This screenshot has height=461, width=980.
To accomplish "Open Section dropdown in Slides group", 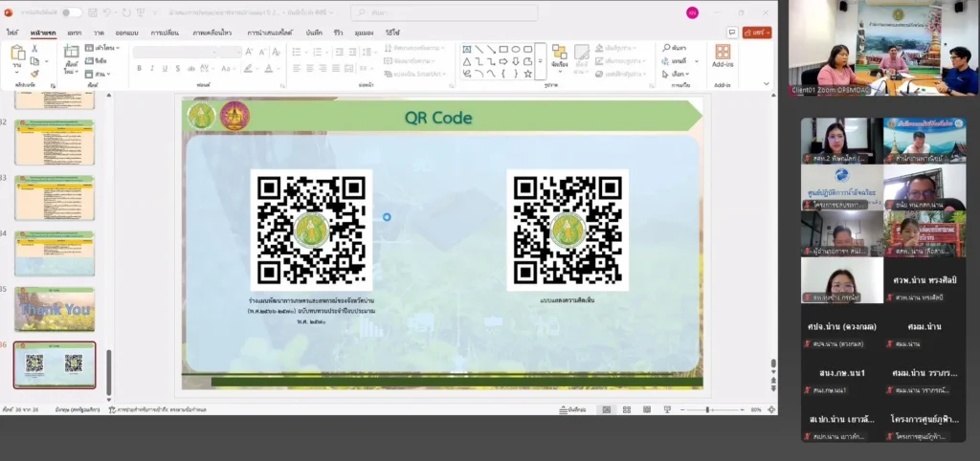I will point(99,74).
